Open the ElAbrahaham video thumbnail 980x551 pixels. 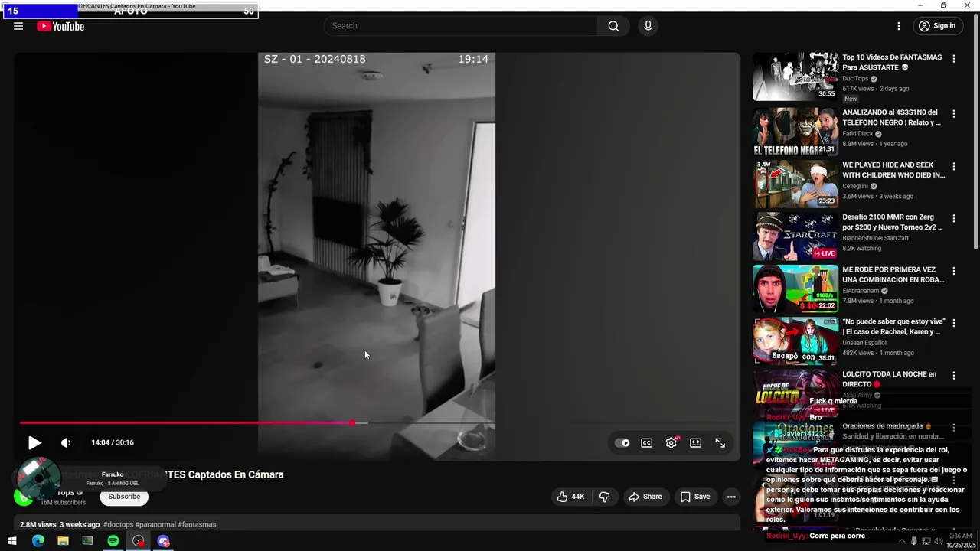(795, 289)
